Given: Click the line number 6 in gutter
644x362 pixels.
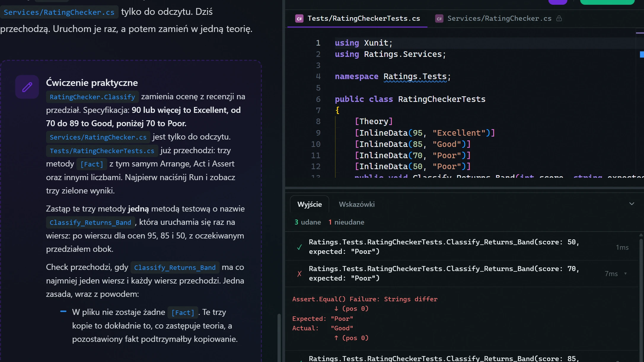Looking at the screenshot, I should click(318, 99).
